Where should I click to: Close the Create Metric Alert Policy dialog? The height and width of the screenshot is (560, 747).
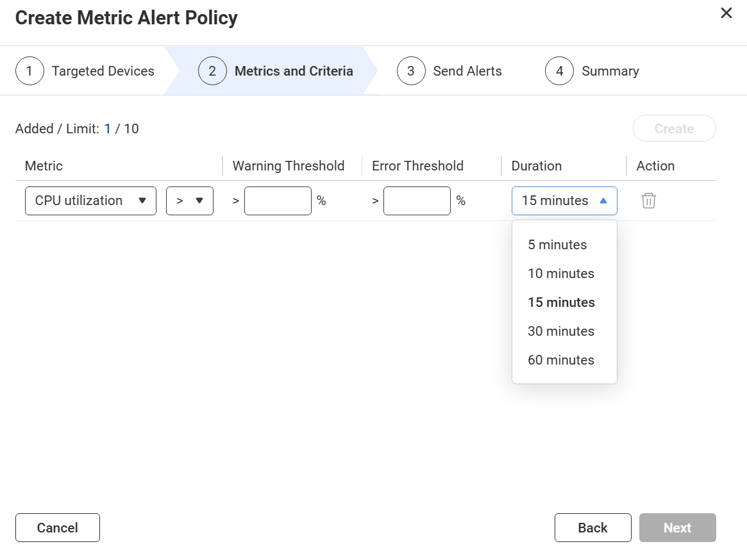pos(726,13)
